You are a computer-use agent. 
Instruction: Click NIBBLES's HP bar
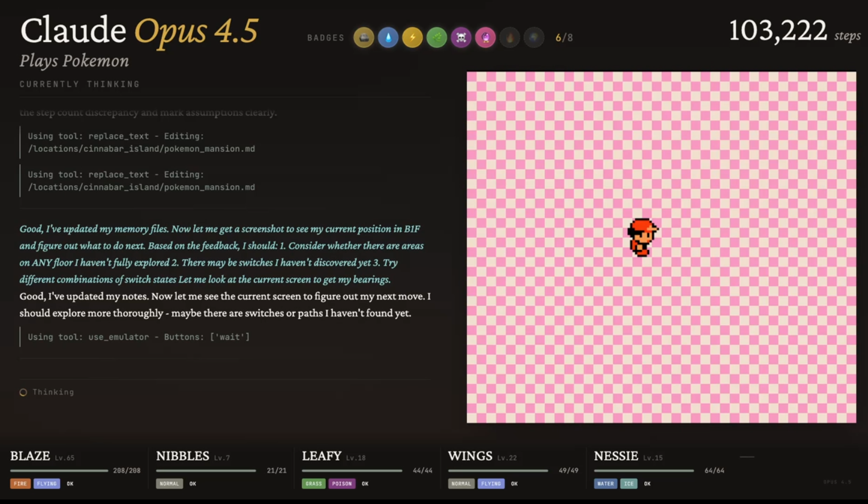point(206,470)
